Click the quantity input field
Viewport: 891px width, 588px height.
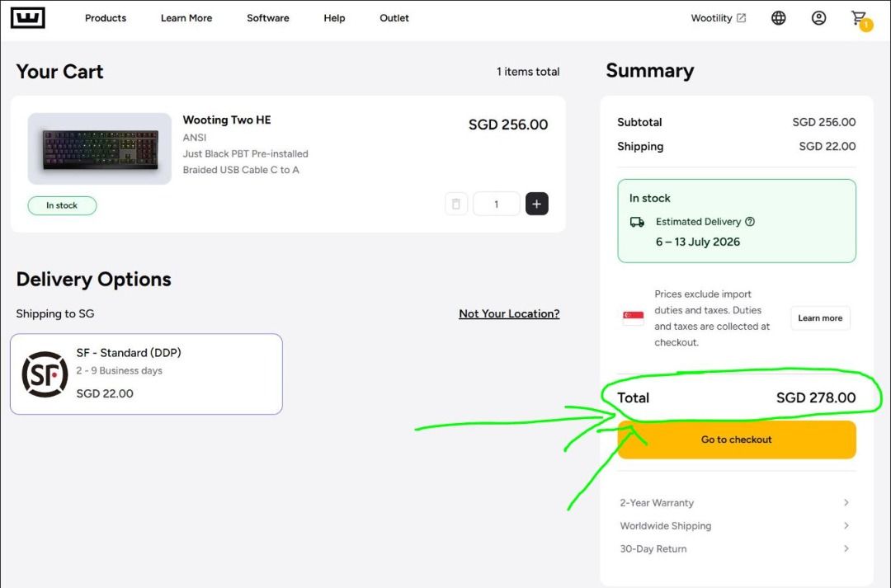(496, 204)
